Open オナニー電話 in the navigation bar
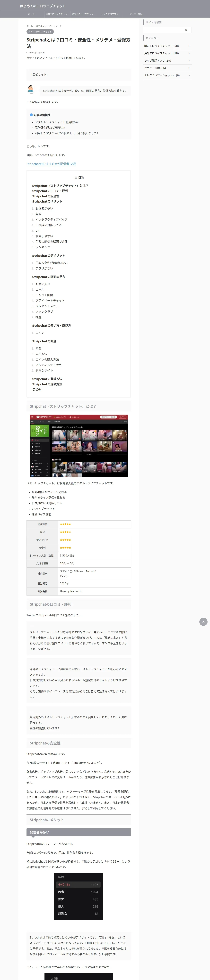This screenshot has height=980, width=210. tap(136, 14)
